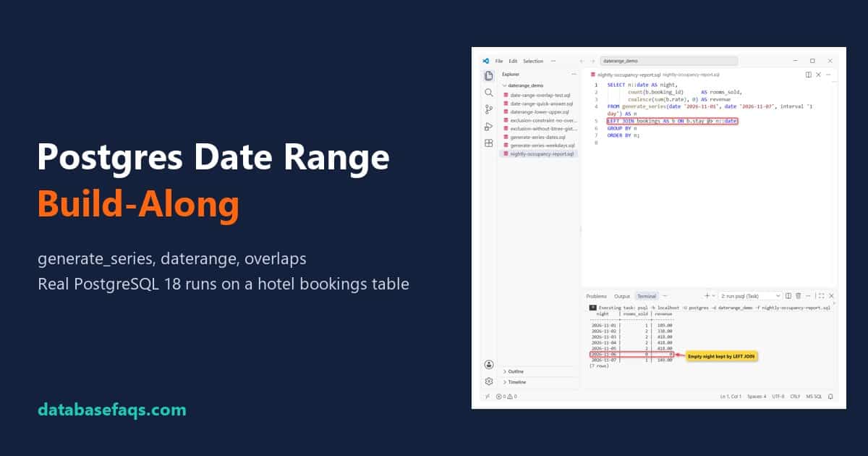Screen dimensions: 868x456
Task: Click the VS Code logo icon
Action: tap(486, 61)
